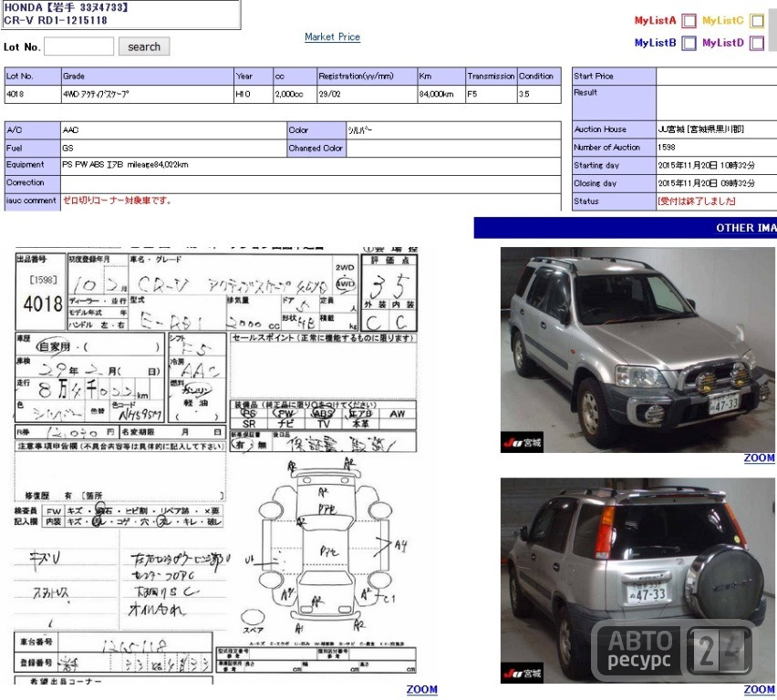This screenshot has height=700, width=777.
Task: Click the rear view car photo
Action: (x=637, y=580)
